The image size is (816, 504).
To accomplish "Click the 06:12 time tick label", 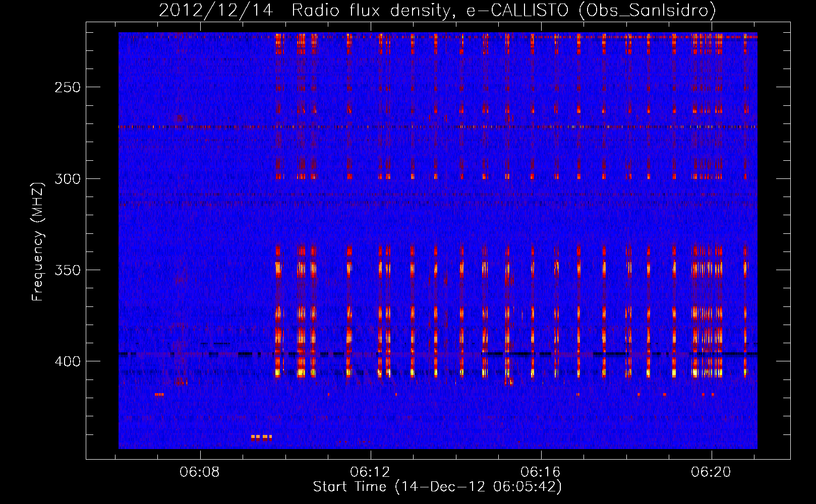I will (371, 472).
